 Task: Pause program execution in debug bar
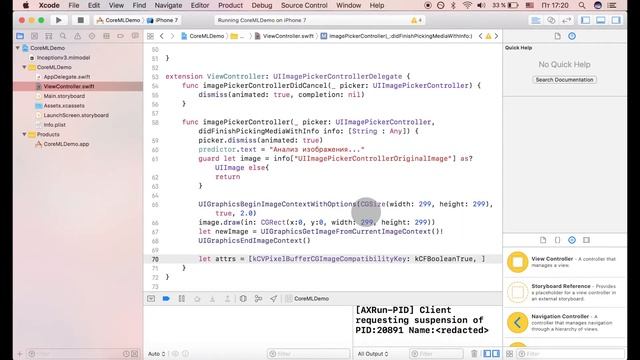[x=182, y=299]
